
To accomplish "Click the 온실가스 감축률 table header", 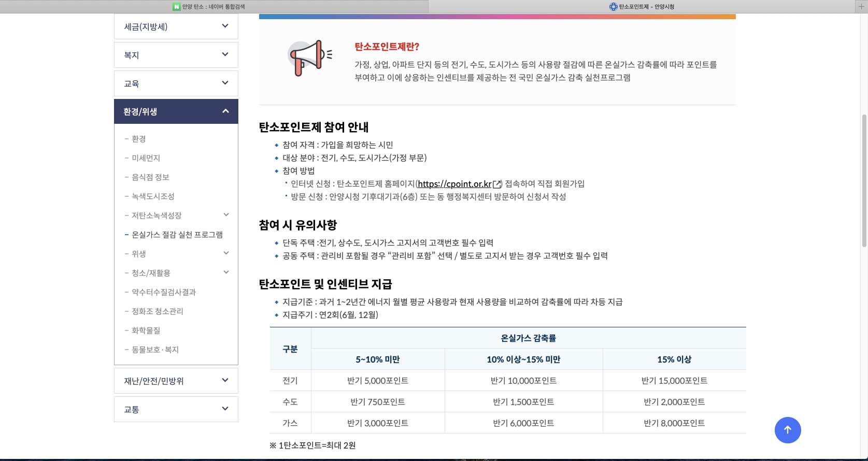I will (529, 338).
